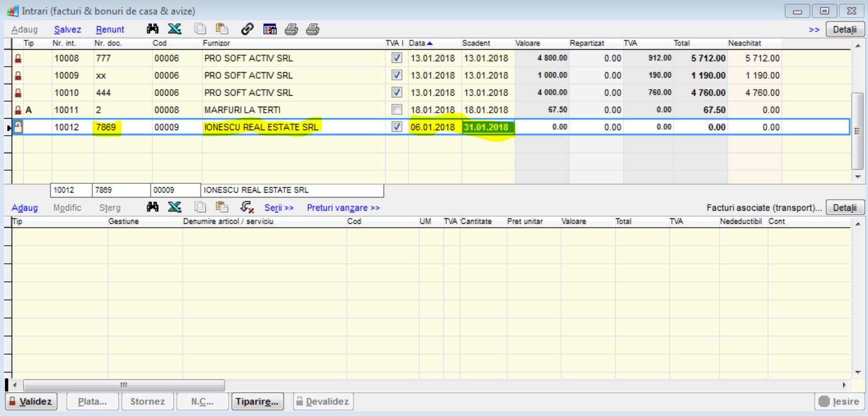Click the Devalidez button
This screenshot has height=417, width=868.
click(x=322, y=401)
